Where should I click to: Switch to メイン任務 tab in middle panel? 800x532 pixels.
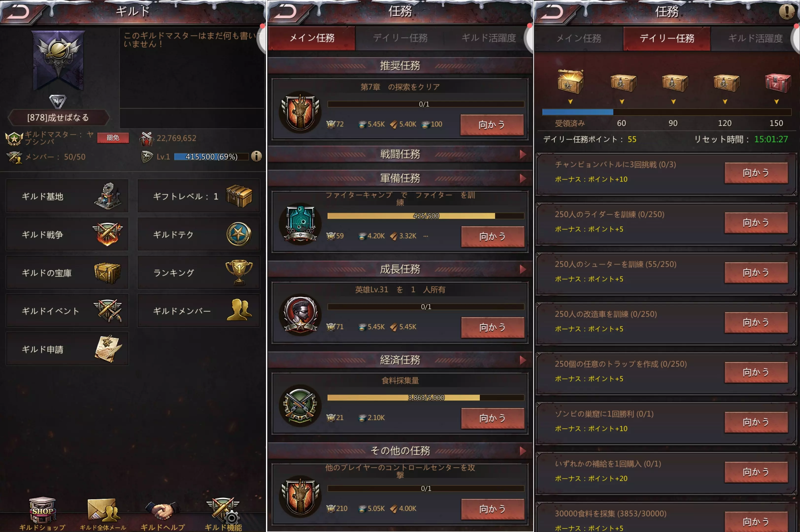click(312, 38)
